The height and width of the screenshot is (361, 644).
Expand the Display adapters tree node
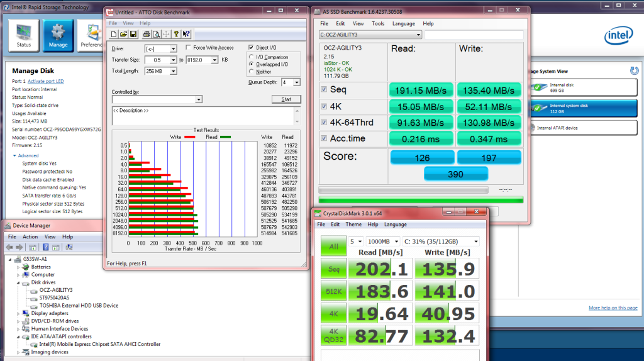pyautogui.click(x=18, y=313)
